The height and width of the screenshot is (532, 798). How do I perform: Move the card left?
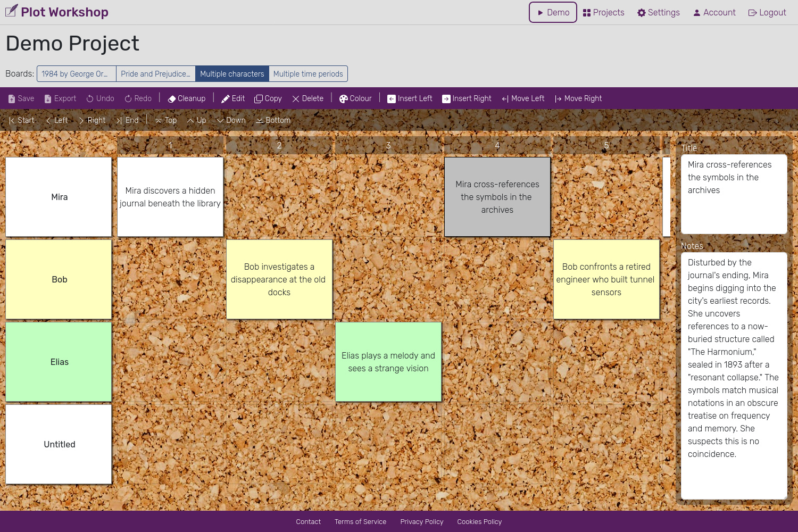click(x=523, y=98)
